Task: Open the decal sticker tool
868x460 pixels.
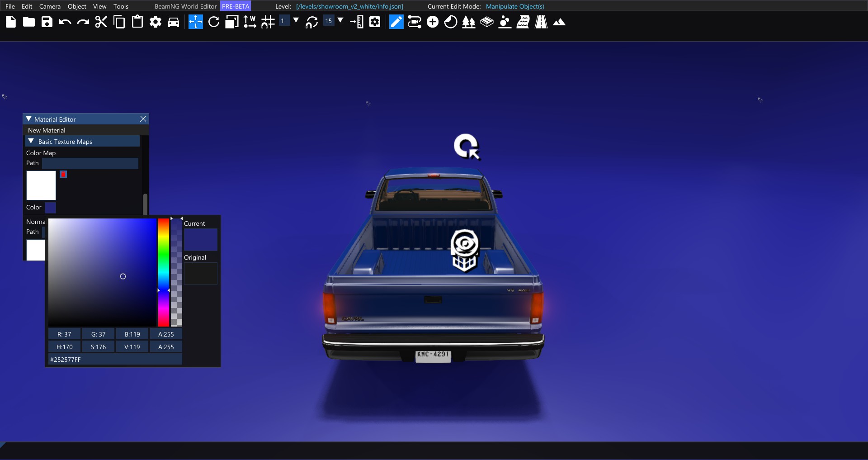Action: (x=451, y=22)
